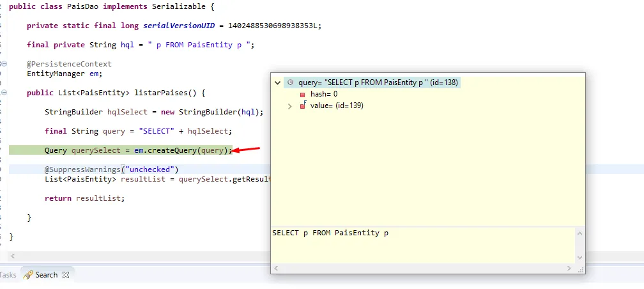Click the Search tab magnifier icon
This screenshot has height=289, width=644.
point(28,275)
